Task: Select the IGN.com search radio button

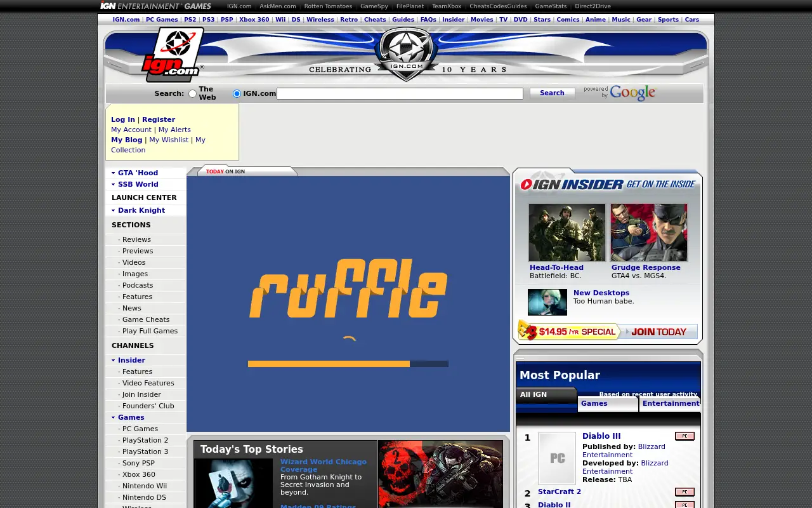Action: (x=237, y=93)
